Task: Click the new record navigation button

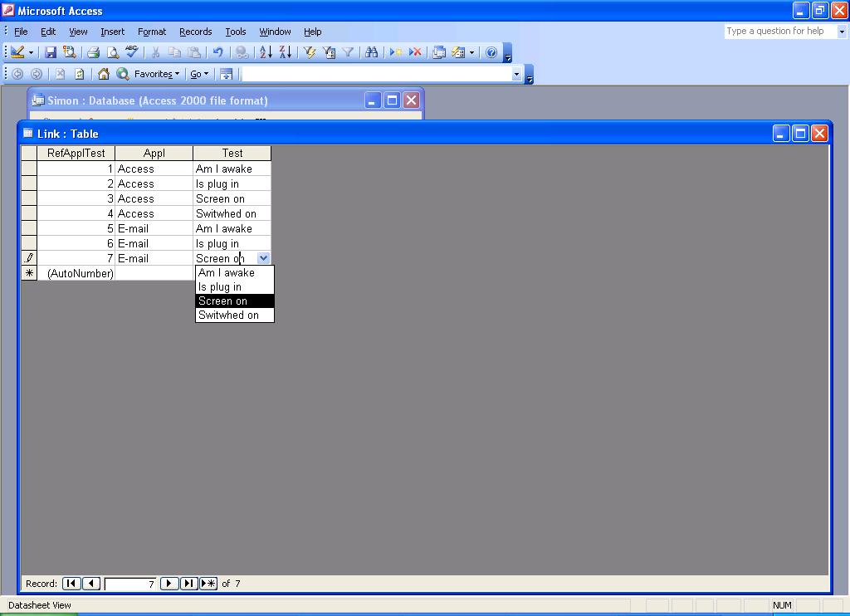Action: (x=208, y=584)
